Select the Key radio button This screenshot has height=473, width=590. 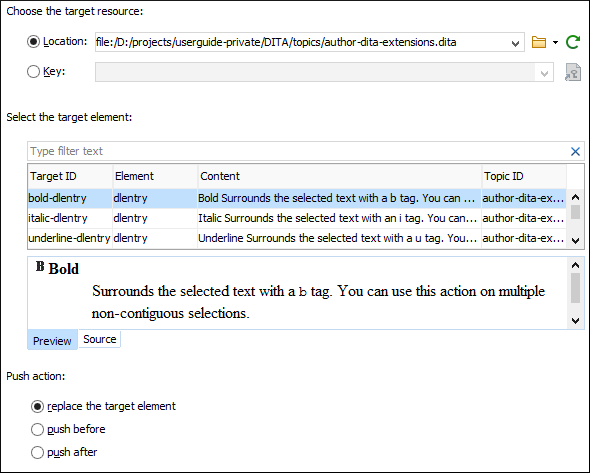coord(33,71)
